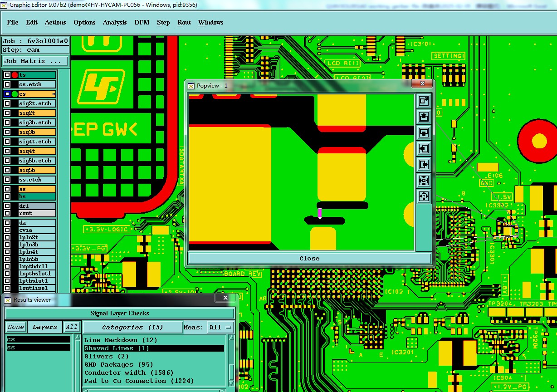557x392 pixels.
Task: Click the Layers button in Results viewer
Action: [x=45, y=327]
